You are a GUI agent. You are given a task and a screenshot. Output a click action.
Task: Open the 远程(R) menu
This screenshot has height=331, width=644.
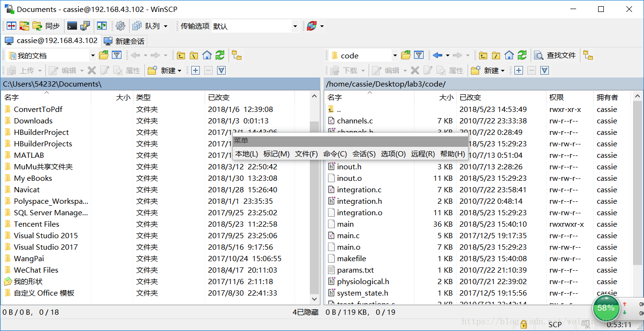coord(423,154)
